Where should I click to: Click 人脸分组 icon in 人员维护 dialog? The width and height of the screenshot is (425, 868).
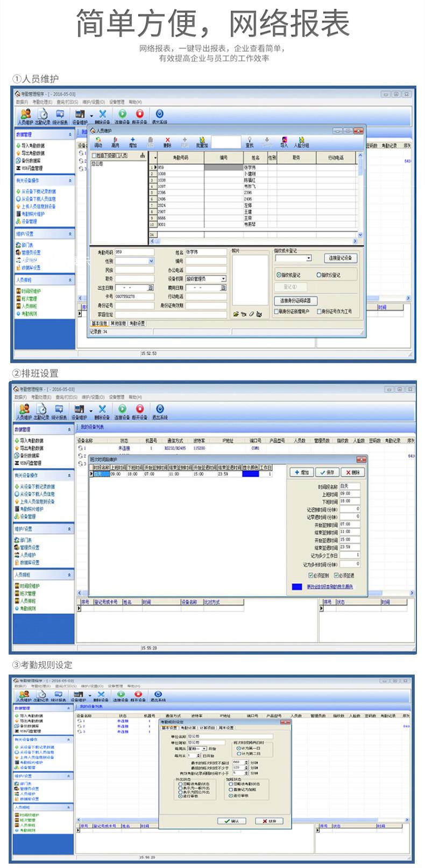click(301, 140)
